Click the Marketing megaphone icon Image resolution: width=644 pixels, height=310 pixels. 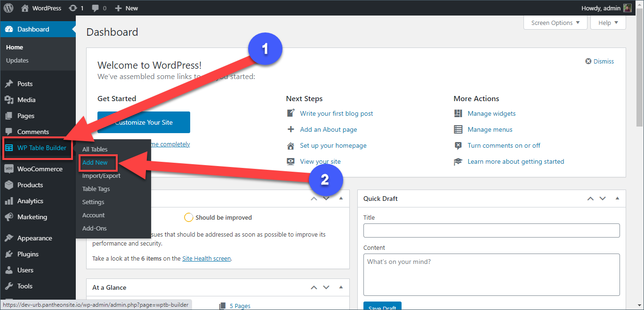(9, 217)
